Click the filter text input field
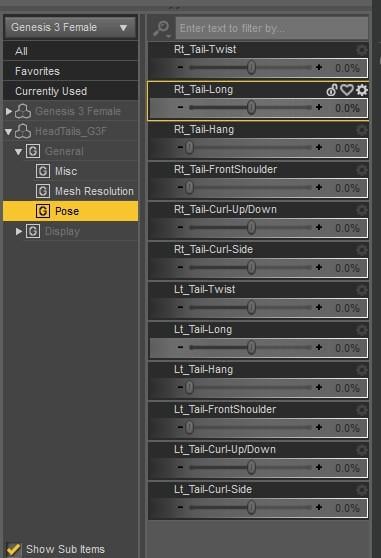 point(272,28)
